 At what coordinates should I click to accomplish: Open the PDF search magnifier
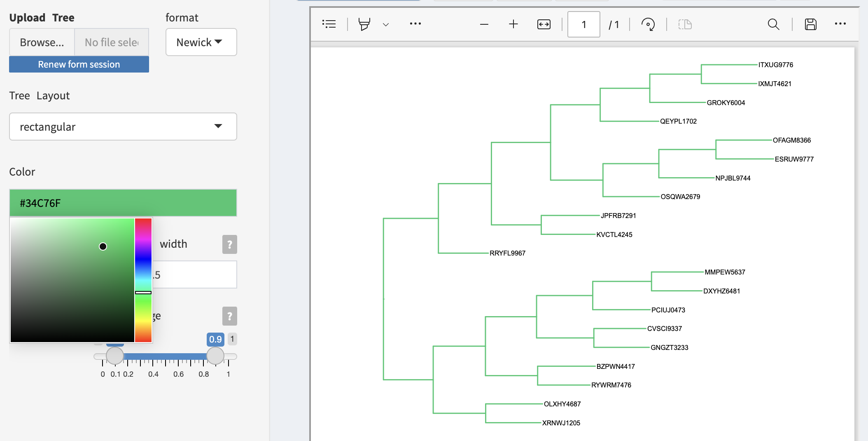773,24
